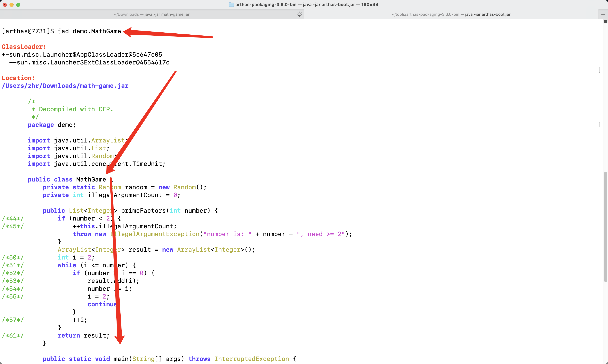
Task: Click the activity spinner on math-game tab
Action: pyautogui.click(x=299, y=14)
